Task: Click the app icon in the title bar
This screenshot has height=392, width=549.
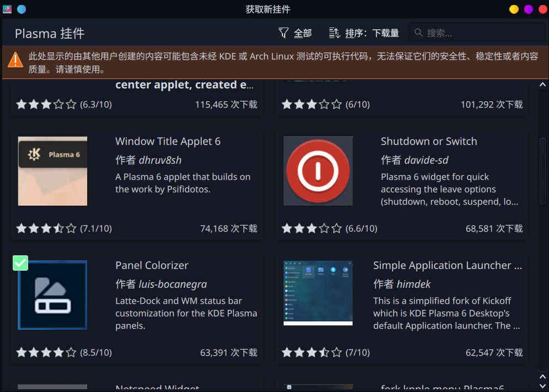Action: (x=7, y=9)
